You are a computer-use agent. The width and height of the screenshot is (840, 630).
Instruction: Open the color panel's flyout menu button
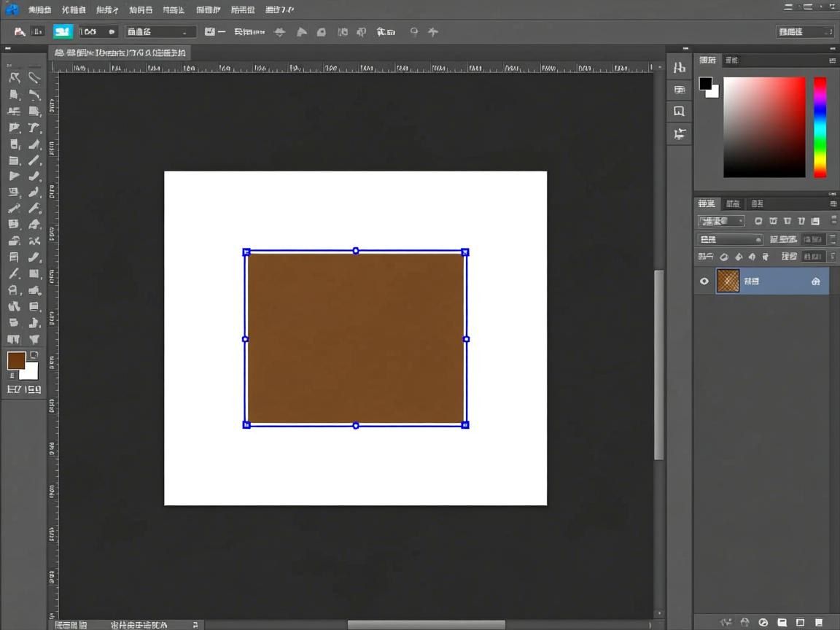coord(832,61)
